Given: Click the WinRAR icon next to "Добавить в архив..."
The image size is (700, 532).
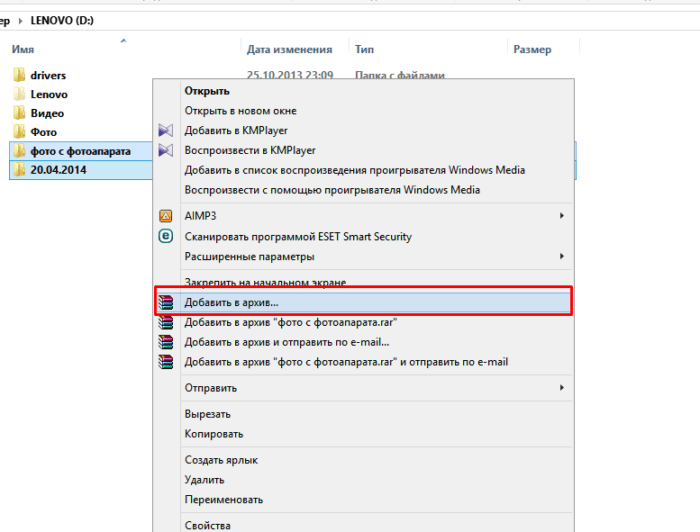Looking at the screenshot, I should pyautogui.click(x=166, y=301).
